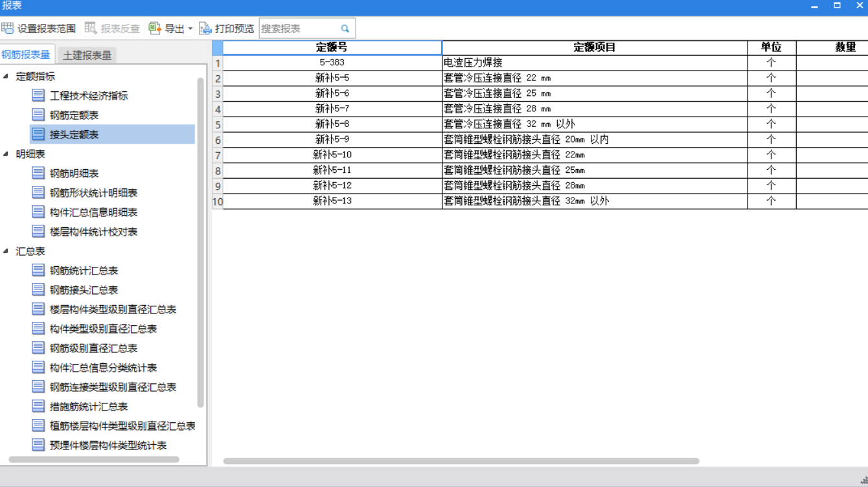Image resolution: width=868 pixels, height=487 pixels.
Task: Click icon beside 接头定额表
Action: (38, 134)
